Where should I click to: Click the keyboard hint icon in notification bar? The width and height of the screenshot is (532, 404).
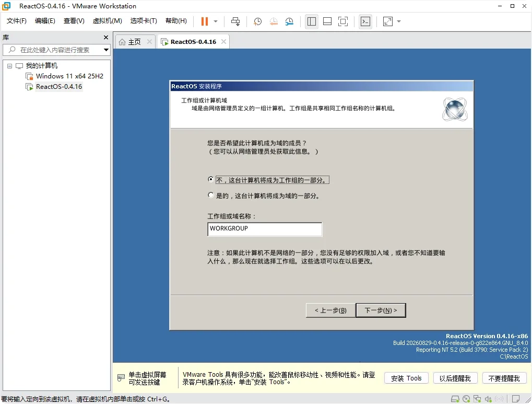click(121, 378)
